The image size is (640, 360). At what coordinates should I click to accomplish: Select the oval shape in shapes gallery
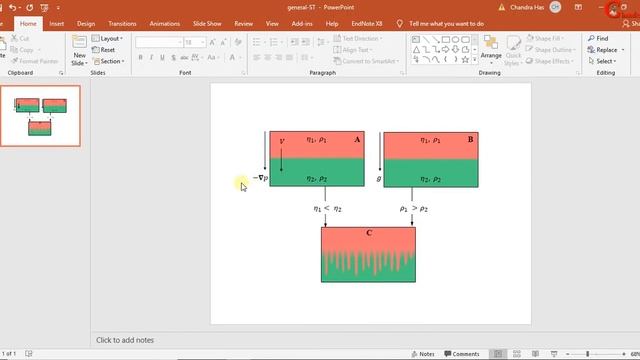coord(456,40)
